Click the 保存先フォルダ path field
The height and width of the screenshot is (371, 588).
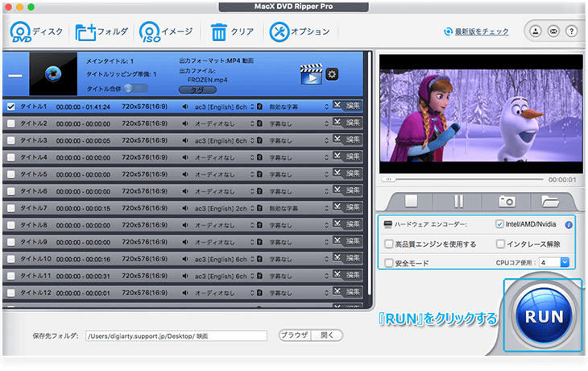[175, 336]
